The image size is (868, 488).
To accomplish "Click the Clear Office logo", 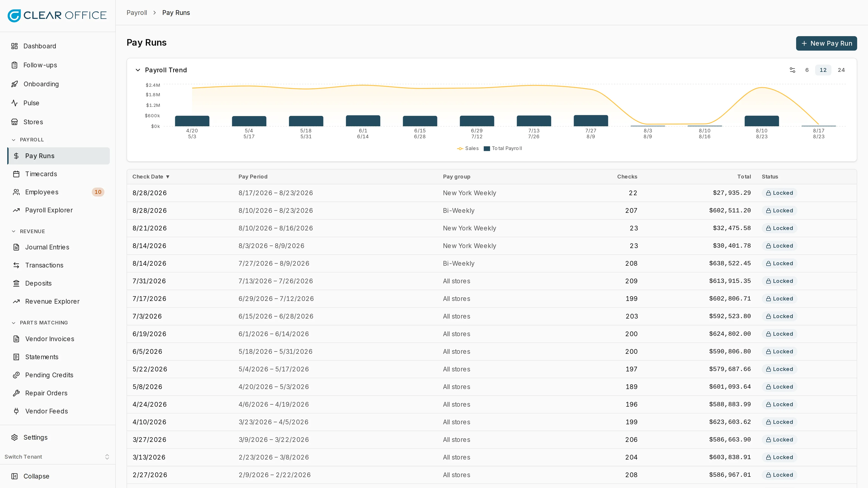I will (57, 16).
